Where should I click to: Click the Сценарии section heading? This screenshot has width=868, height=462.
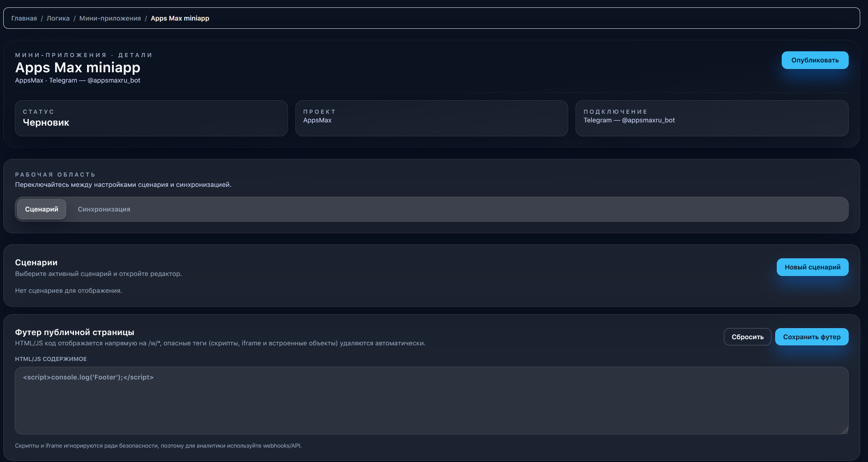point(36,263)
